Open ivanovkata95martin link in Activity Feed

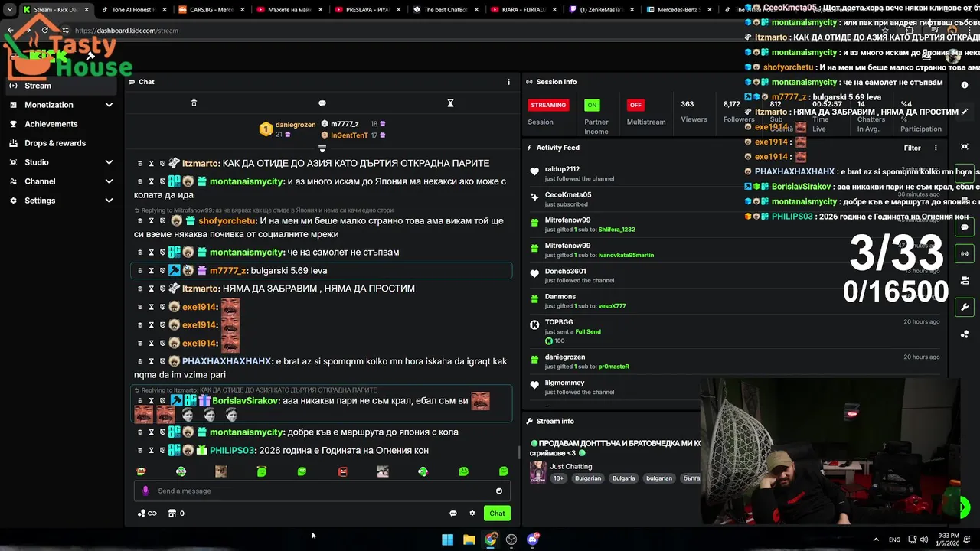click(626, 255)
